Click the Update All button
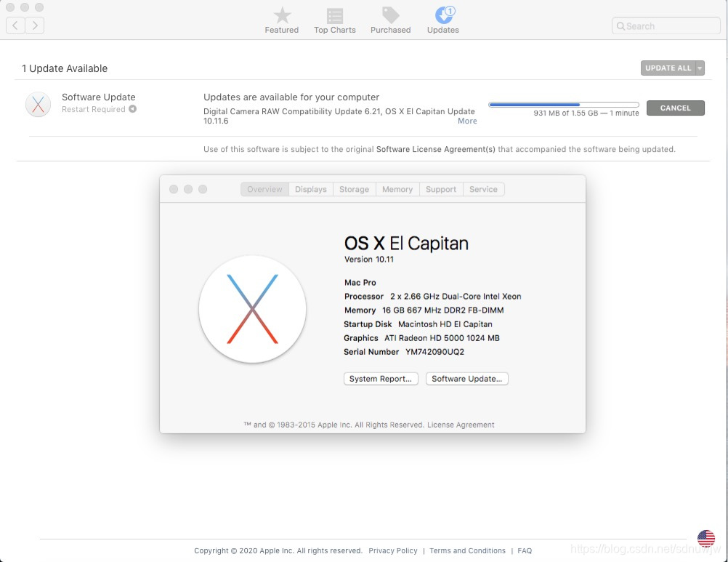This screenshot has height=562, width=728. [x=668, y=68]
